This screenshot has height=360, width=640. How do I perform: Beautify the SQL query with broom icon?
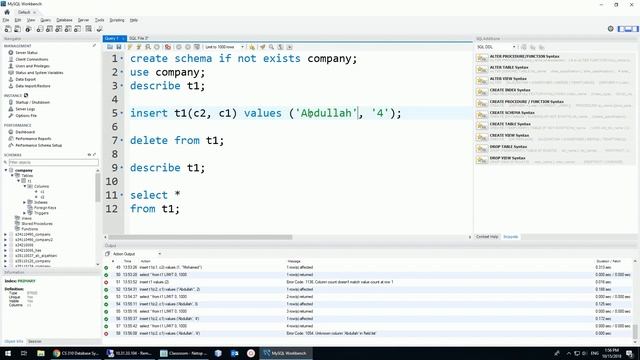click(x=262, y=47)
